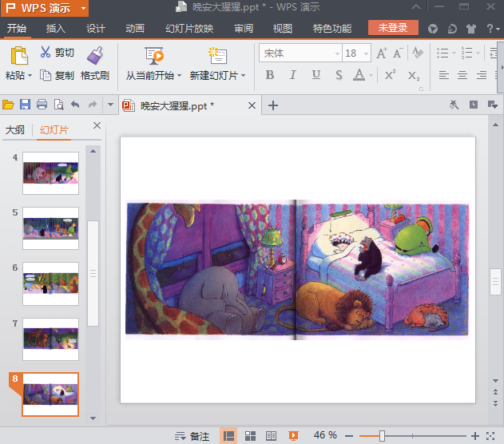Open the 设计 ribbon tab

point(96,29)
